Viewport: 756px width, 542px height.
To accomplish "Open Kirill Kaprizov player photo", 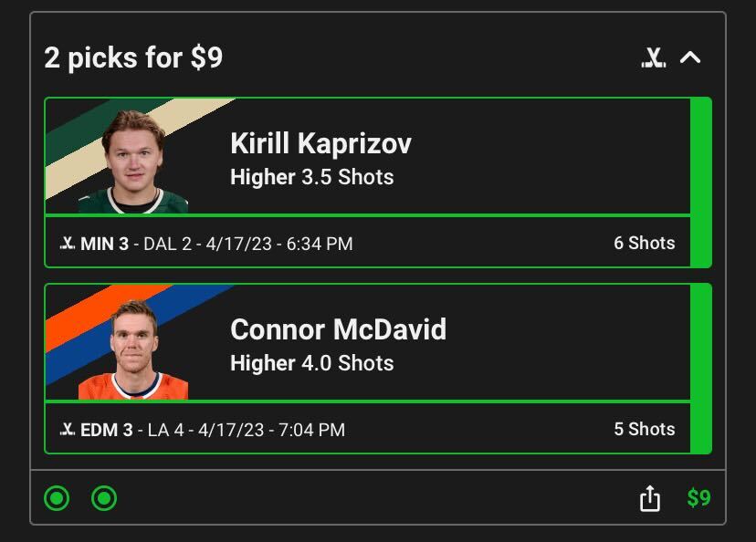I will click(x=133, y=161).
